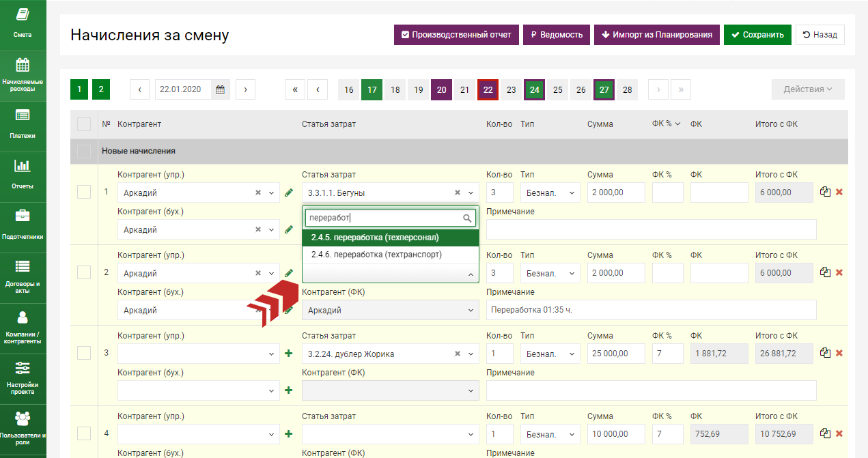
Task: Open the row 4 Тип dropdown
Action: 550,435
